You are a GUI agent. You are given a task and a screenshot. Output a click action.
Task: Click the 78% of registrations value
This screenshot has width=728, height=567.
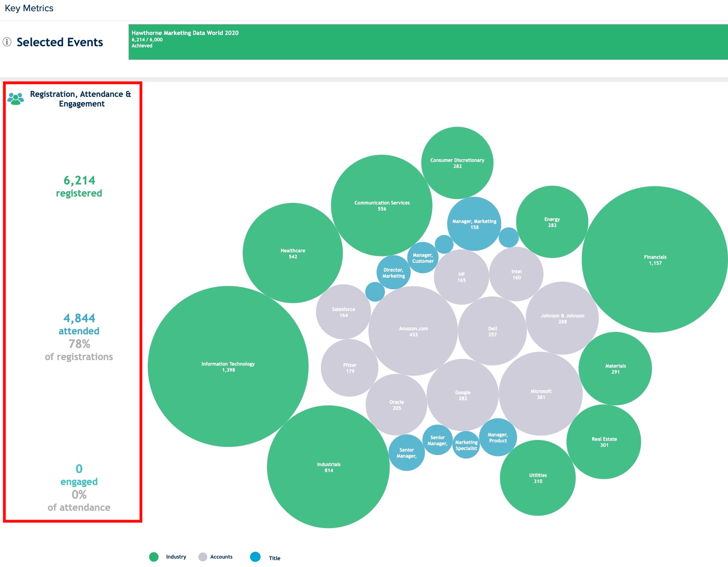pyautogui.click(x=79, y=350)
